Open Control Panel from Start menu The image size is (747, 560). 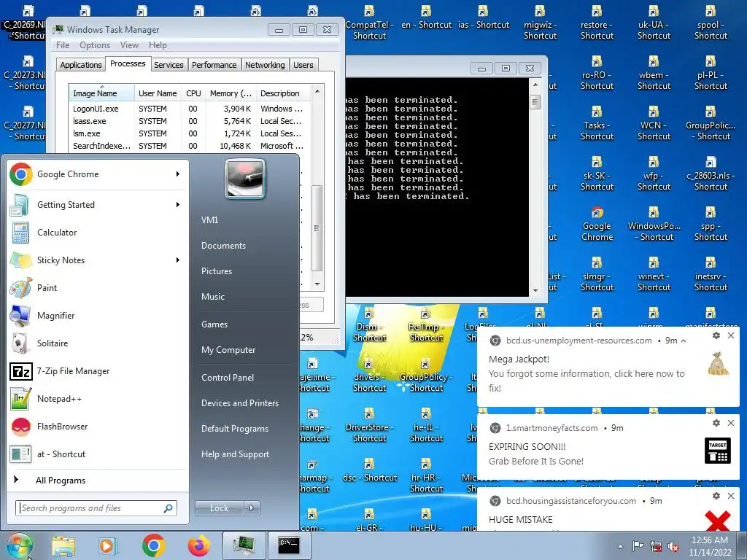(x=228, y=378)
